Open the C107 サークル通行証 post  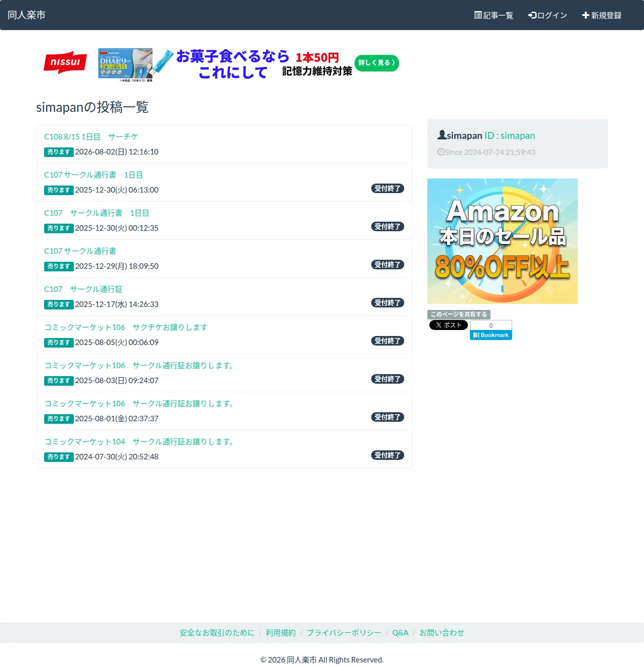83,289
